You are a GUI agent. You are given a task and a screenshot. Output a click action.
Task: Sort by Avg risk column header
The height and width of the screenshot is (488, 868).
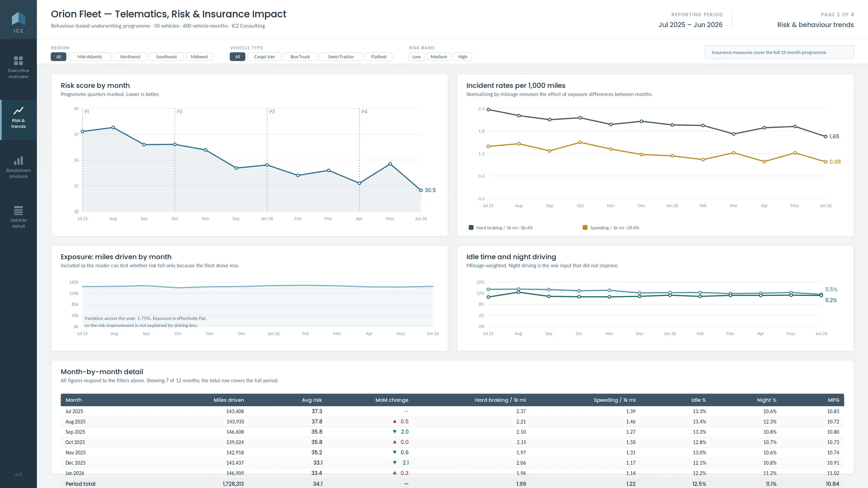pos(312,400)
